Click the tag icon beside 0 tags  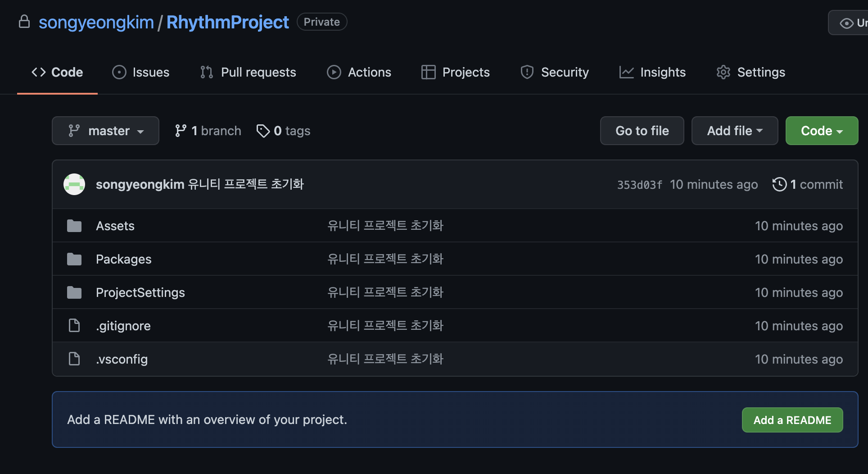click(x=263, y=131)
